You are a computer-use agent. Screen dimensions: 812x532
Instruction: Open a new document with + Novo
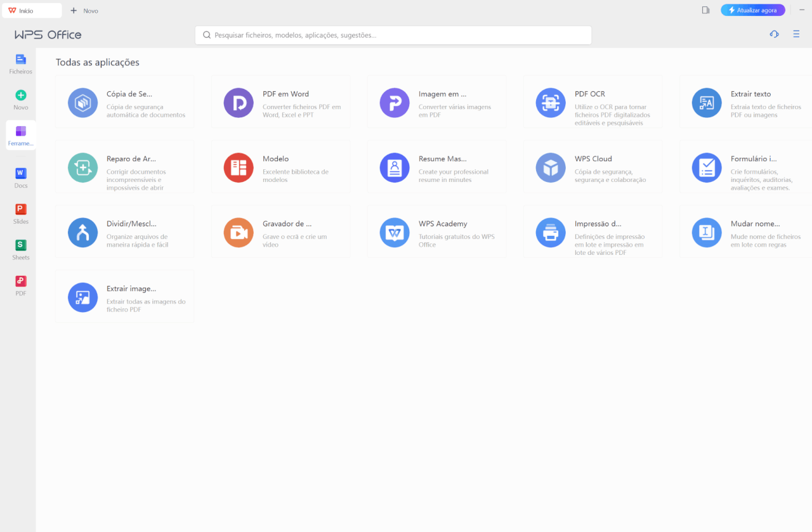tap(83, 10)
